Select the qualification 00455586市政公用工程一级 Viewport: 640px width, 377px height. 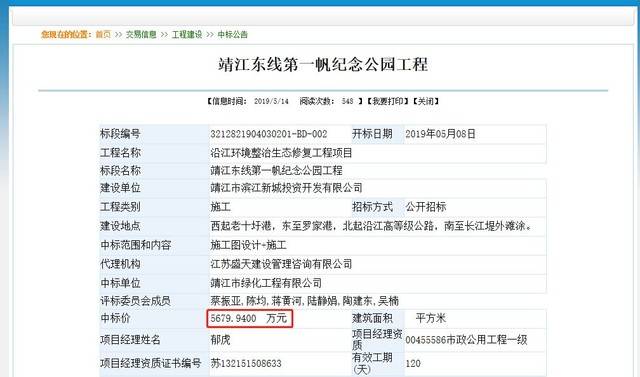(x=467, y=339)
